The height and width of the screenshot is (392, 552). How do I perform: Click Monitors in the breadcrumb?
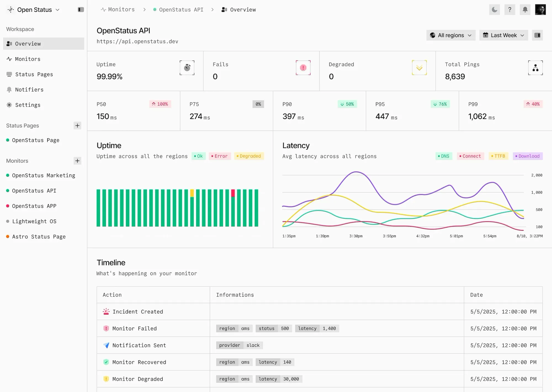pos(121,10)
